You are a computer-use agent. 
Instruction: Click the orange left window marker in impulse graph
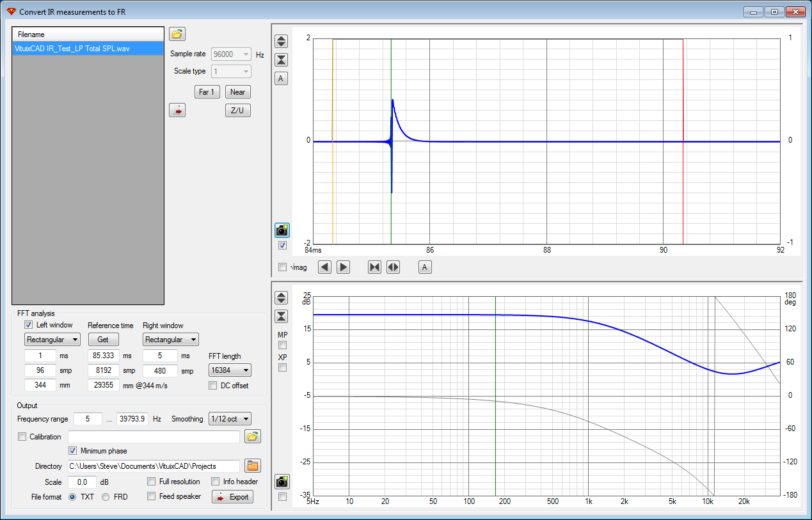[333, 141]
